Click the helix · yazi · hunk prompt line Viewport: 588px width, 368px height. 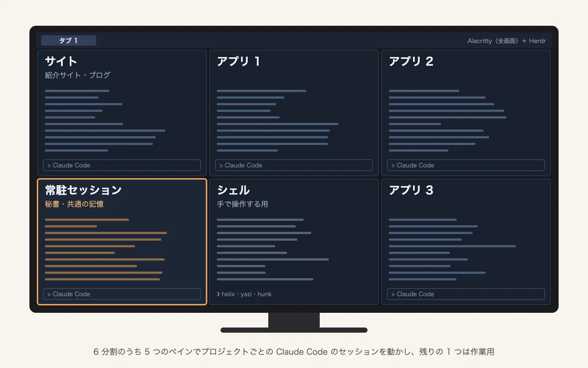244,294
